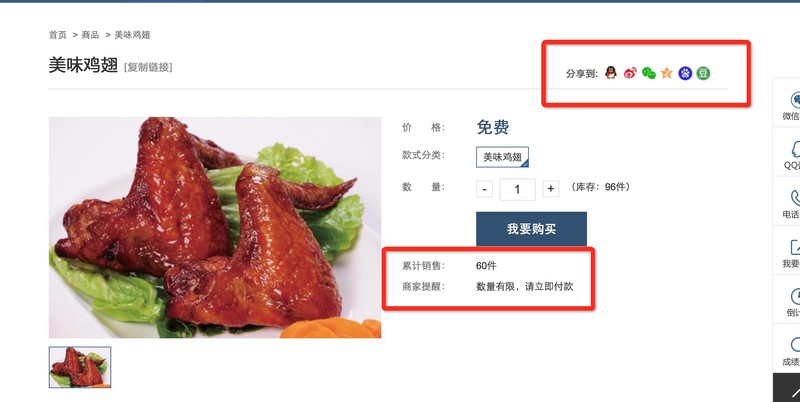Share via green WeChat icon
Viewport: 800px width, 402px height.
pyautogui.click(x=648, y=73)
